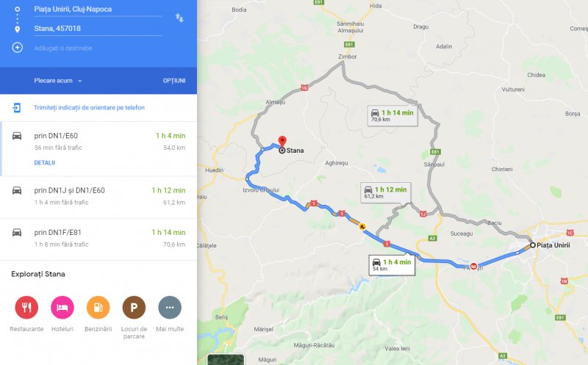Open the OPȚIUNI route options
This screenshot has width=588, height=365.
click(174, 81)
